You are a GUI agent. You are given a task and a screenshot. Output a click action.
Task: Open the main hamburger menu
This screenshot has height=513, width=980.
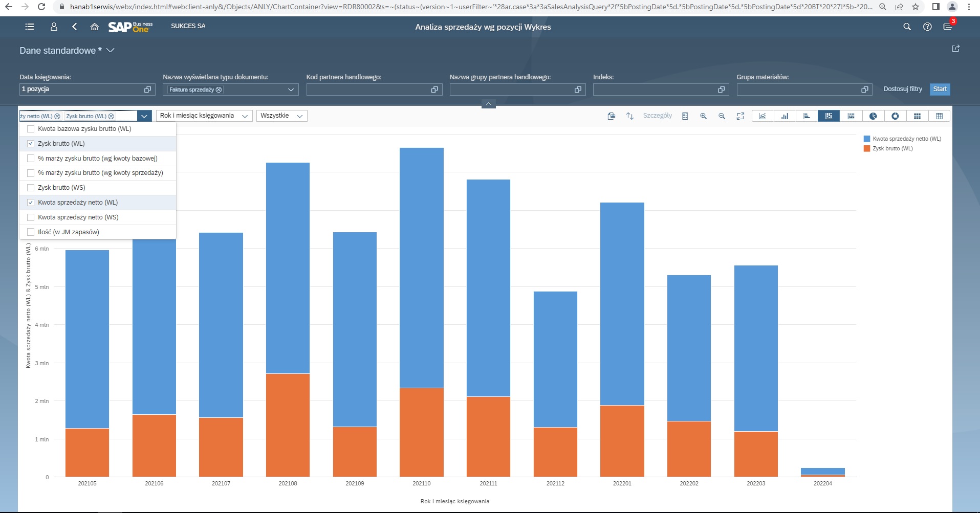pos(30,27)
